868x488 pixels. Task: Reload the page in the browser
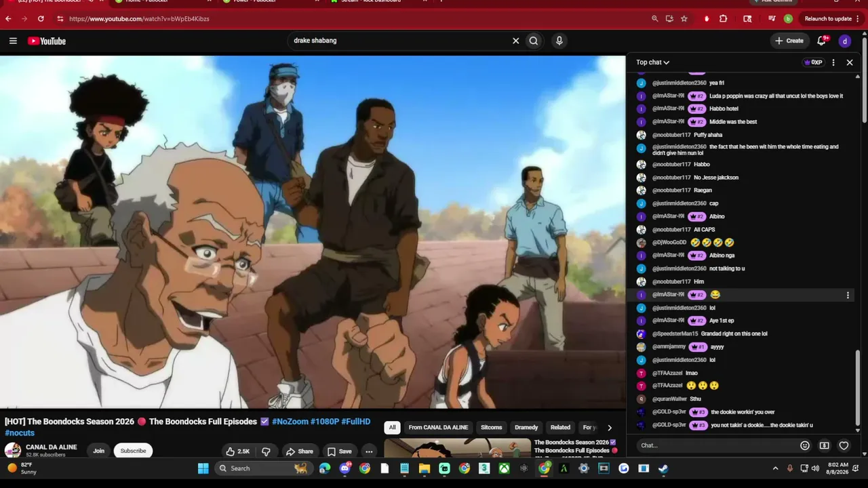pyautogui.click(x=41, y=19)
